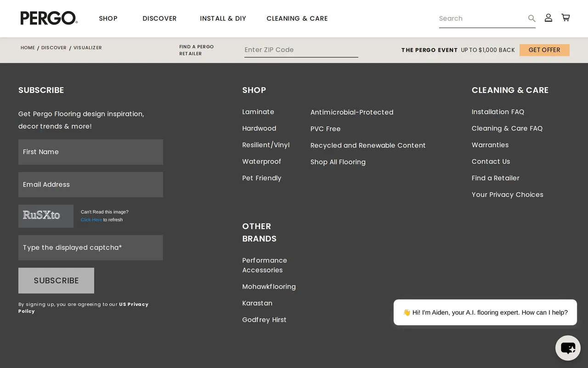
Task: Focus the Email Address field
Action: (x=90, y=184)
